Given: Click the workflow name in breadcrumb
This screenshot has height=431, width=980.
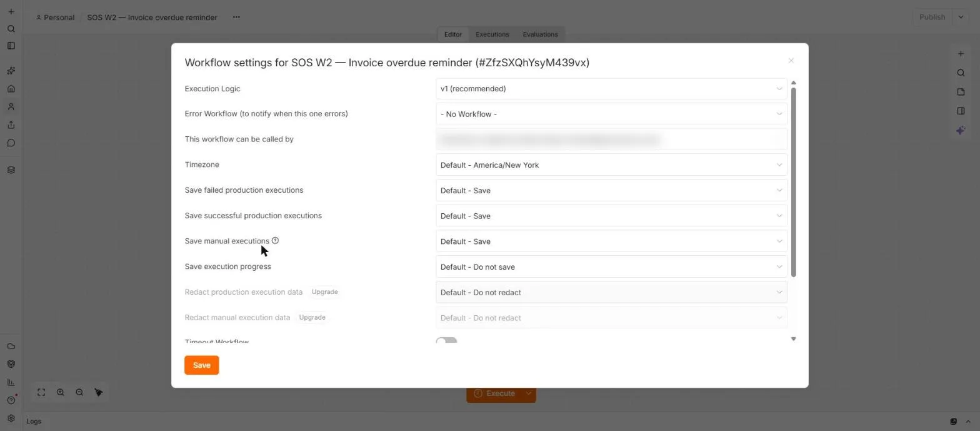Looking at the screenshot, I should [x=152, y=18].
